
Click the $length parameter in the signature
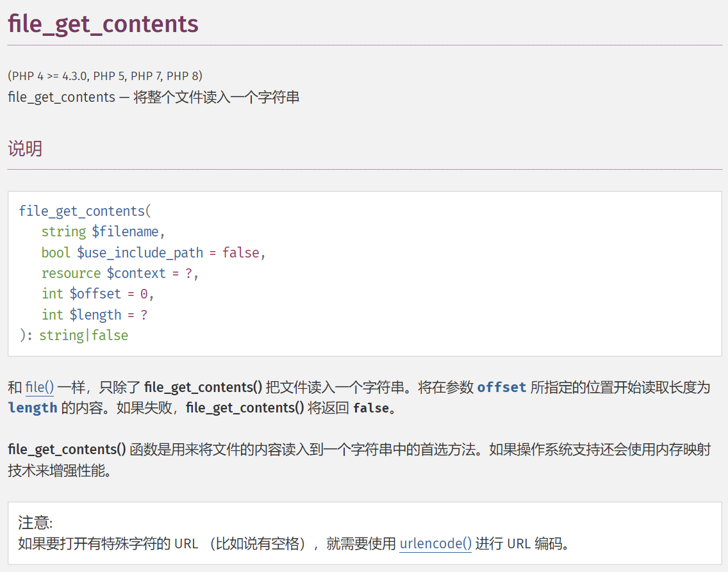click(95, 315)
